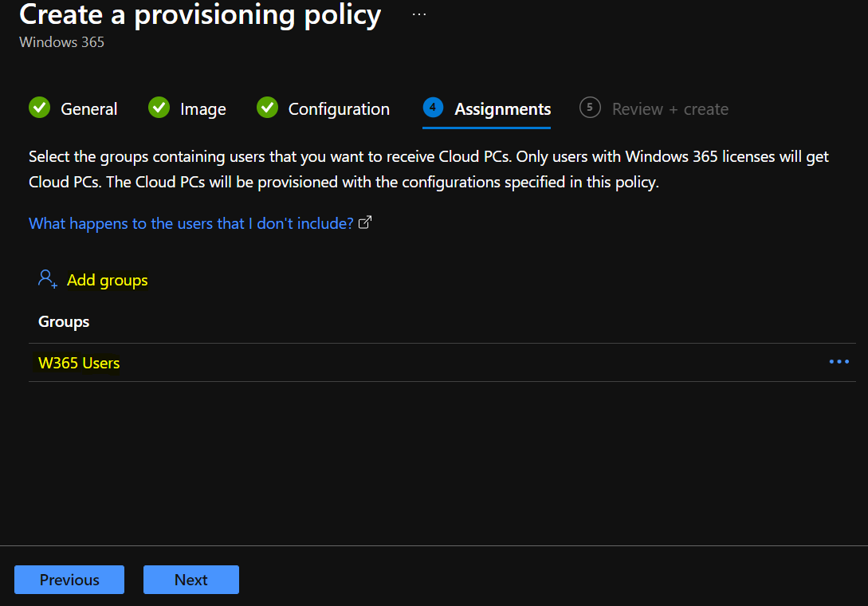The height and width of the screenshot is (606, 868).
Task: Click the Groups column header
Action: point(64,322)
